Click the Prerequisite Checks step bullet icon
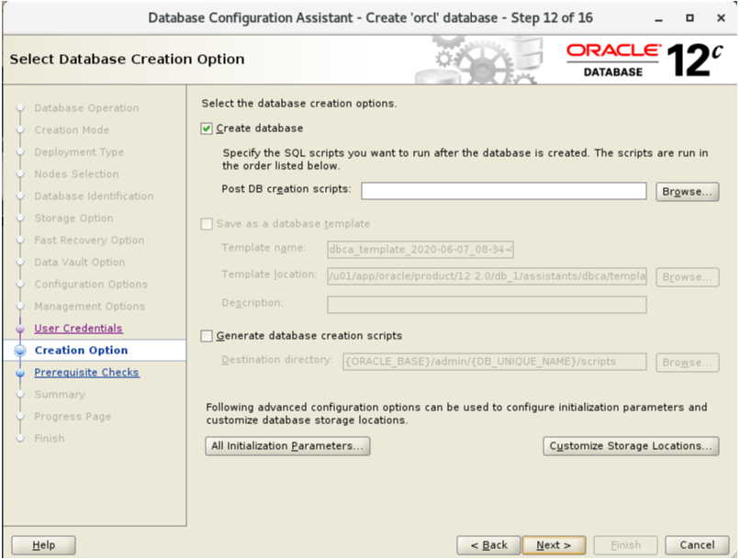This screenshot has height=560, width=740. point(20,373)
